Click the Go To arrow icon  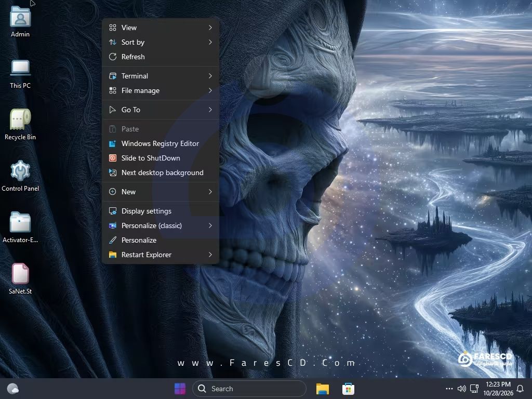[113, 110]
